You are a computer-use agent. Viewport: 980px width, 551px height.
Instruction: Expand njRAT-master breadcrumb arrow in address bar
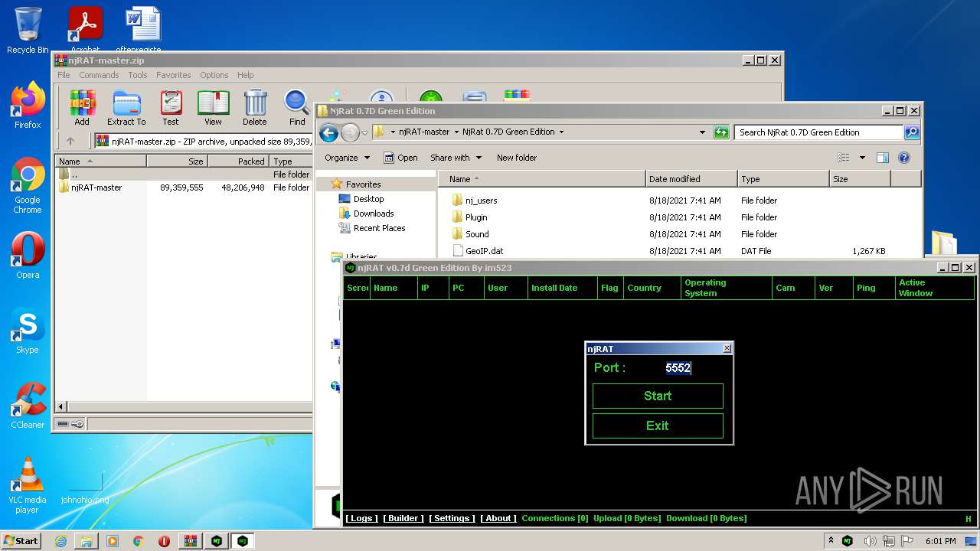tap(456, 132)
